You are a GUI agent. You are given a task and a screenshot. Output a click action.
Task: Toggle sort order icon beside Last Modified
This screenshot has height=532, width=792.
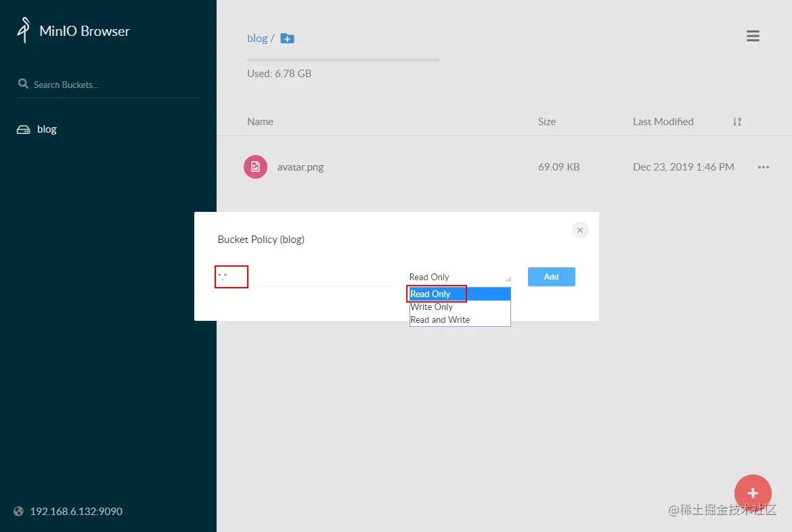tap(737, 122)
